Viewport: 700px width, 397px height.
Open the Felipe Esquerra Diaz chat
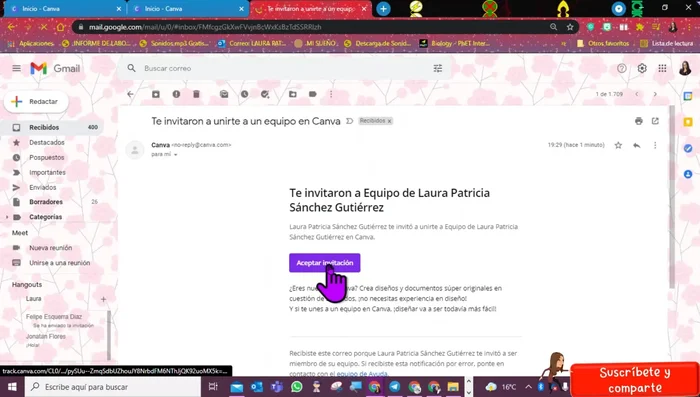point(54,317)
